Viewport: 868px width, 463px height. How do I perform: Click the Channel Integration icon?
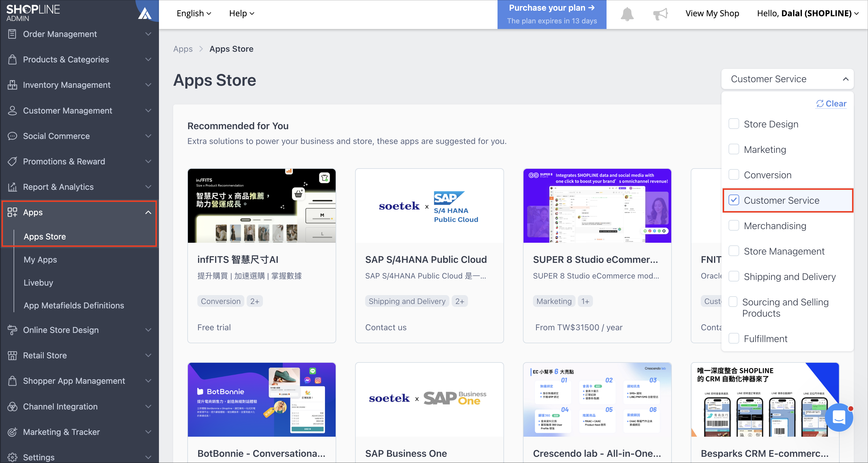click(12, 407)
